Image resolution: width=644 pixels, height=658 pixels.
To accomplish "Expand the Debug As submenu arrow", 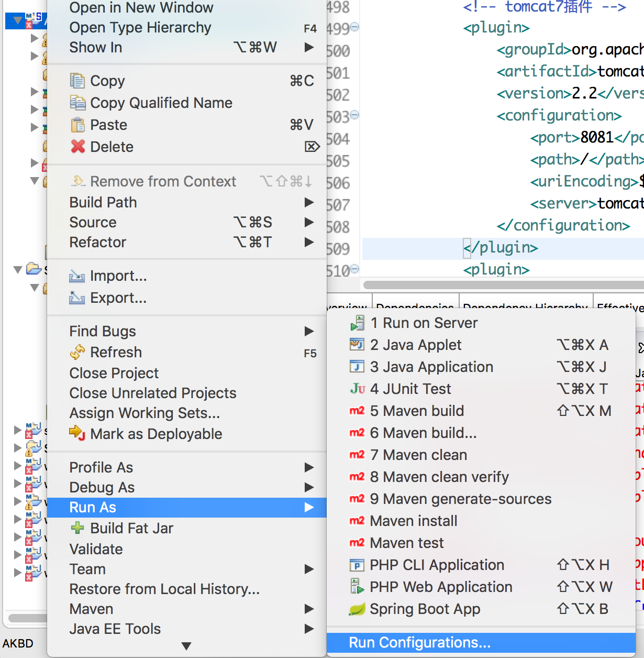I will pos(309,487).
